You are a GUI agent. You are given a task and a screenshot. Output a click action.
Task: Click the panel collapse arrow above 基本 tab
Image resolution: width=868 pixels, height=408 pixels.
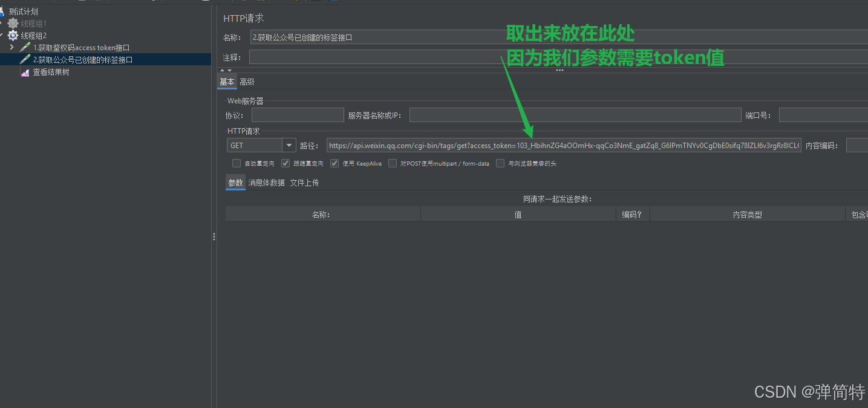coord(222,70)
